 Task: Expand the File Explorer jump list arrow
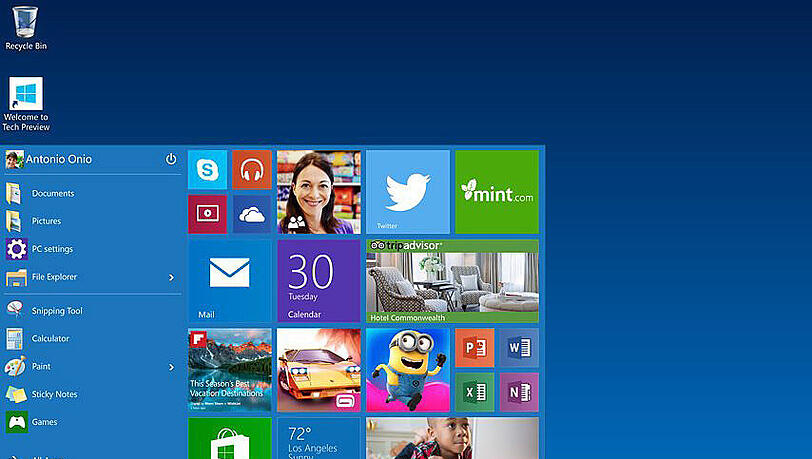click(x=171, y=278)
